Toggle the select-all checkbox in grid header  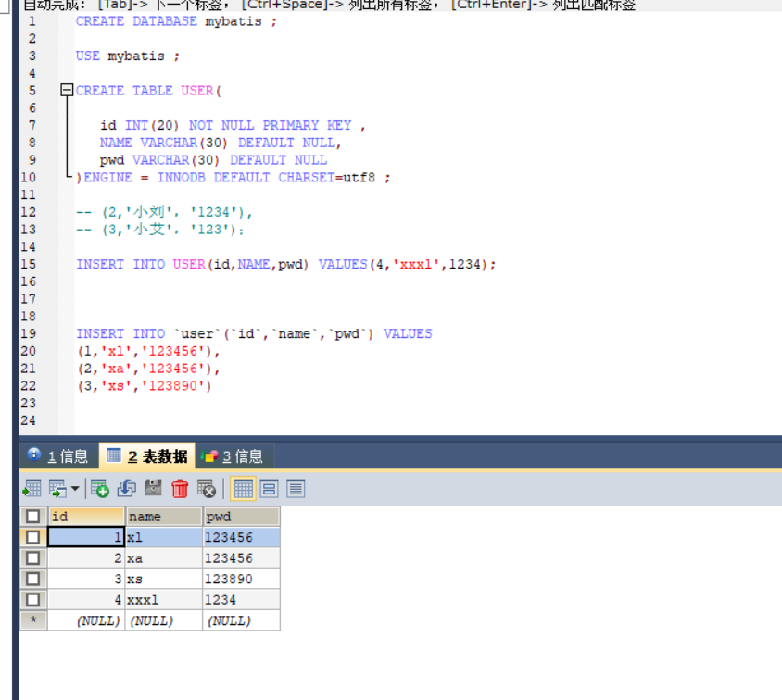click(33, 516)
